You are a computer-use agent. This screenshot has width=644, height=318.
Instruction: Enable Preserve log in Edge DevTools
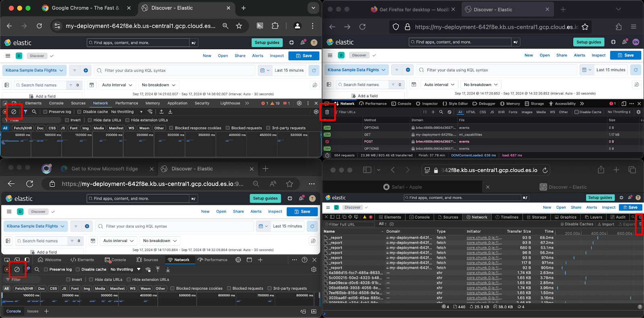pos(46,269)
